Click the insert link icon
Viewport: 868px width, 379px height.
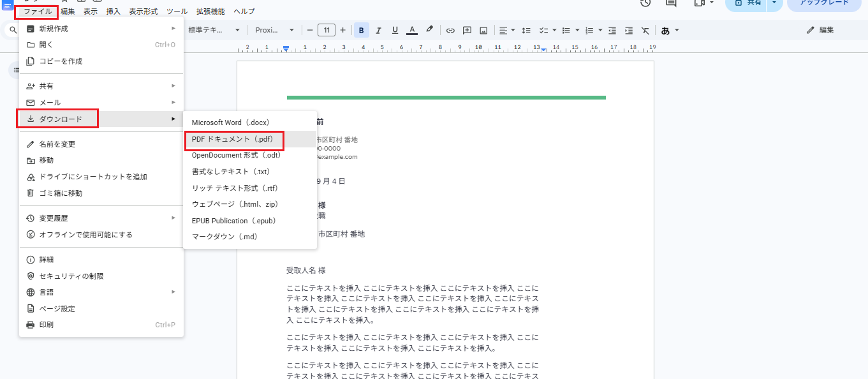(450, 30)
